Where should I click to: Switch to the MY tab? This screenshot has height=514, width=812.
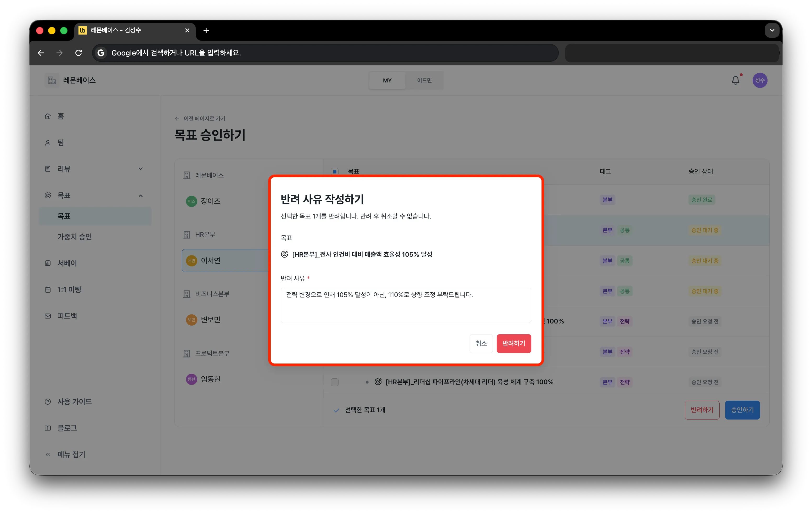coord(387,81)
